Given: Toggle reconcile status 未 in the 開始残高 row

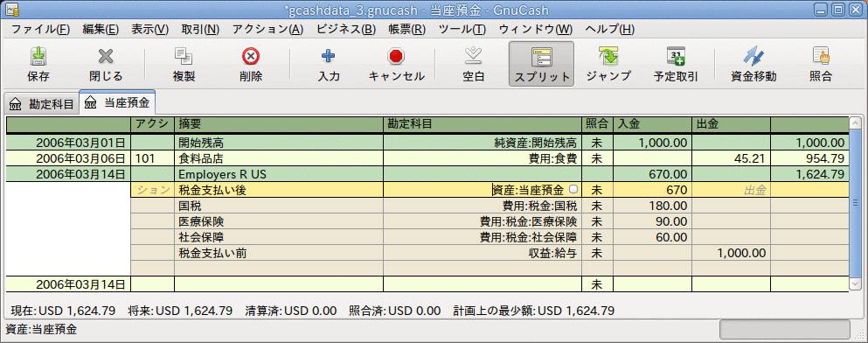Looking at the screenshot, I should click(x=597, y=143).
